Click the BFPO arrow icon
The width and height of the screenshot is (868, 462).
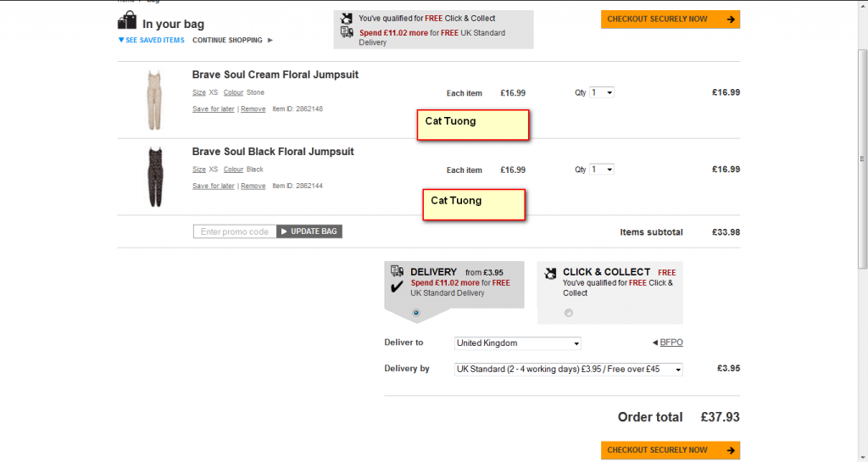[655, 343]
